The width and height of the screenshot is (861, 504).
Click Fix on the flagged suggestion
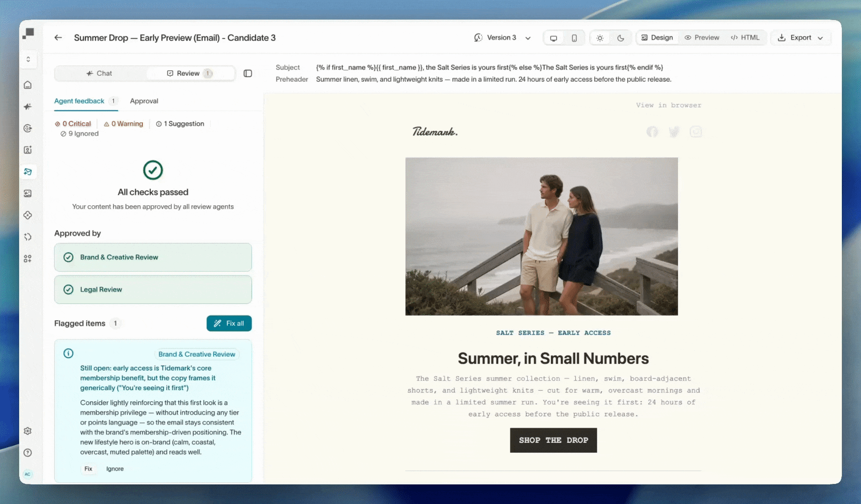88,469
